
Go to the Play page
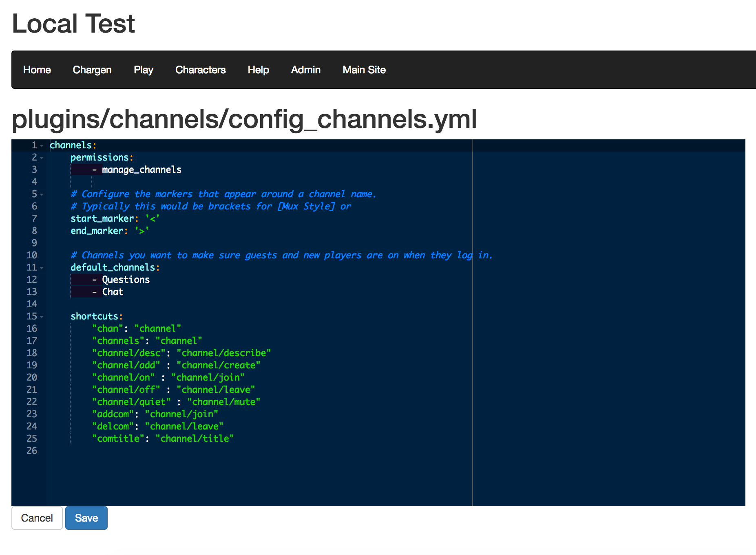pos(144,70)
